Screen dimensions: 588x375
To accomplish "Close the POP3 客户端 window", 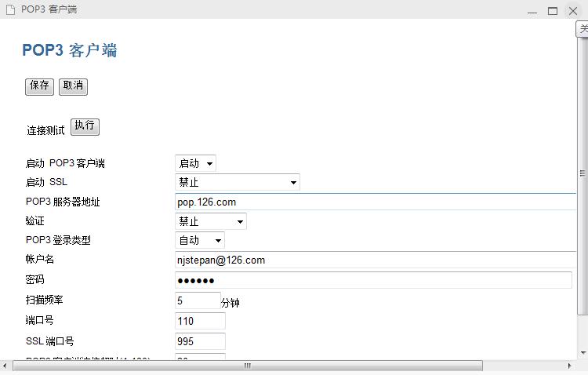I will pyautogui.click(x=572, y=11).
